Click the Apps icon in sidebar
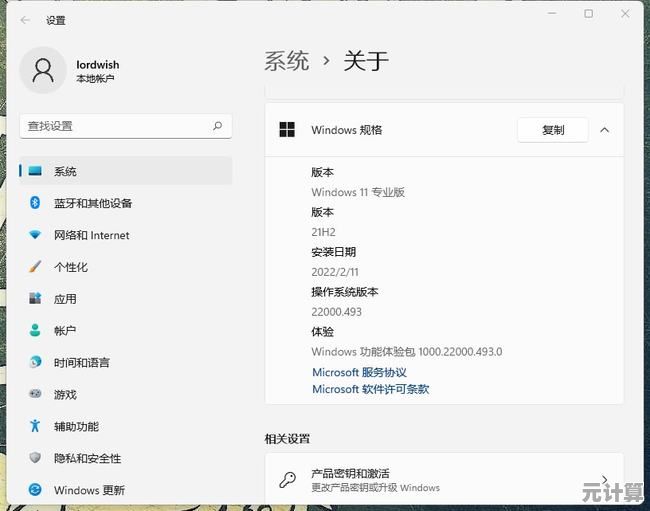Image resolution: width=650 pixels, height=511 pixels. 35,298
